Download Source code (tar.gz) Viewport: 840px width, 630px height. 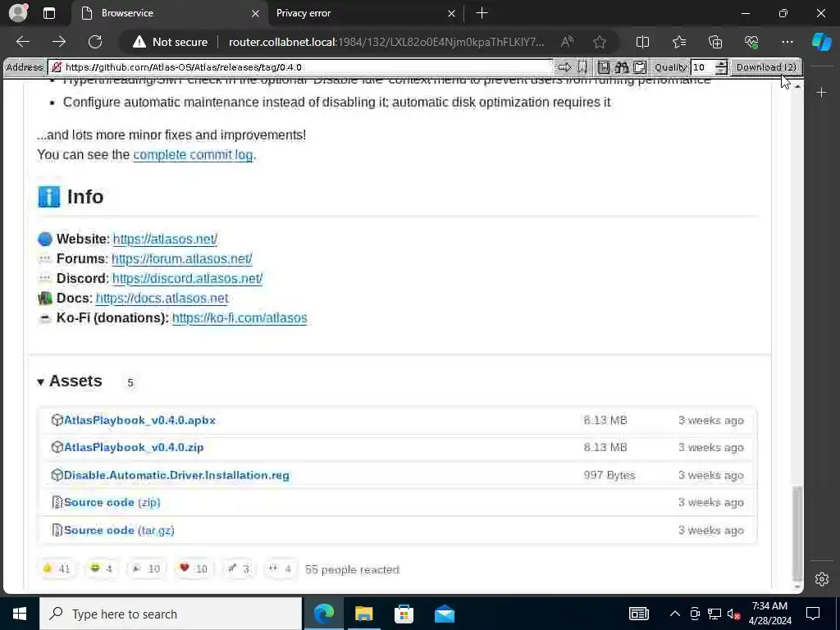(119, 530)
